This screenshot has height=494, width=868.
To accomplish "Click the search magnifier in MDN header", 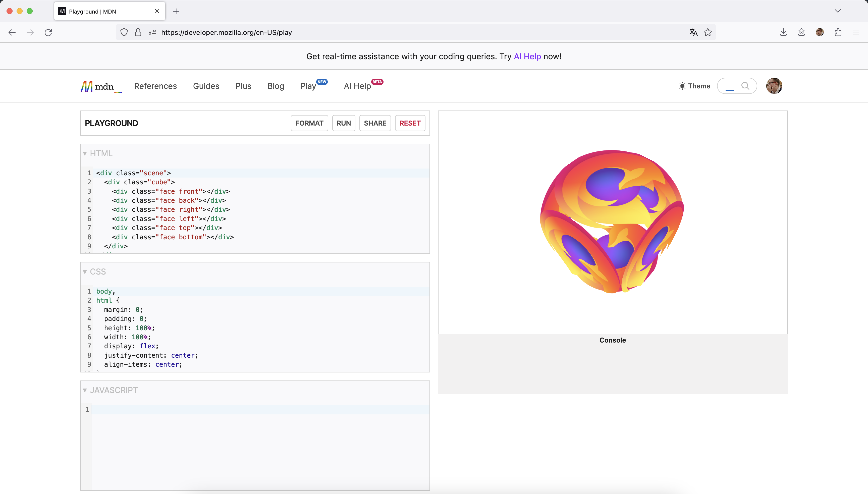I will pyautogui.click(x=745, y=86).
